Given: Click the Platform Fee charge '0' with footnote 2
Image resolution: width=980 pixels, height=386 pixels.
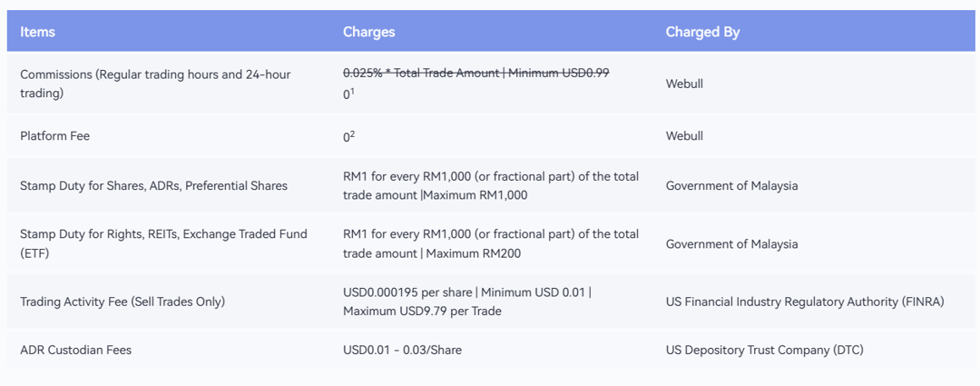Looking at the screenshot, I should coord(348,135).
